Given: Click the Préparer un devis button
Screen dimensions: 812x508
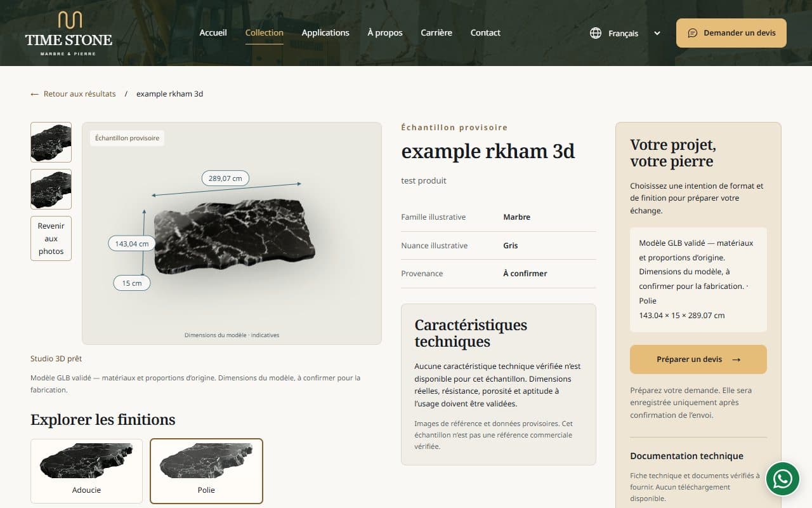Looking at the screenshot, I should click(x=698, y=359).
